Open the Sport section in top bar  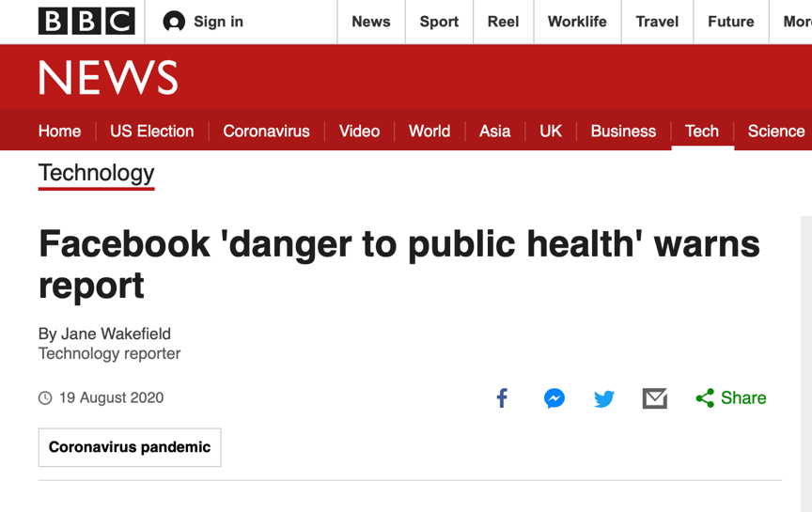coord(439,22)
